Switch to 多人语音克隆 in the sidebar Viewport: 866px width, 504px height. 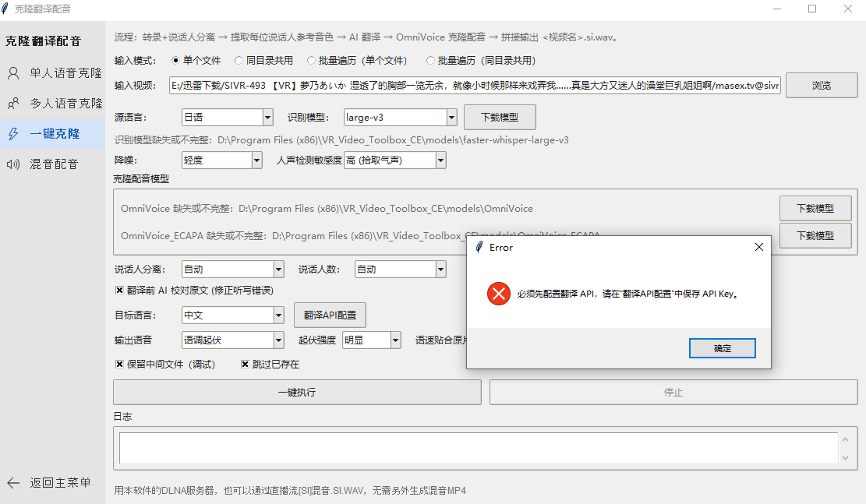(52, 104)
